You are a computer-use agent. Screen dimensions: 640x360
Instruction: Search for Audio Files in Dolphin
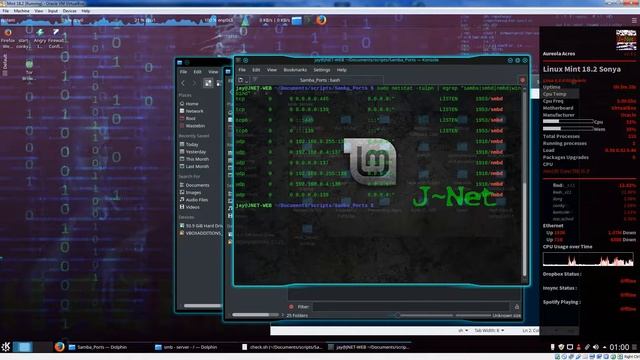click(194, 200)
